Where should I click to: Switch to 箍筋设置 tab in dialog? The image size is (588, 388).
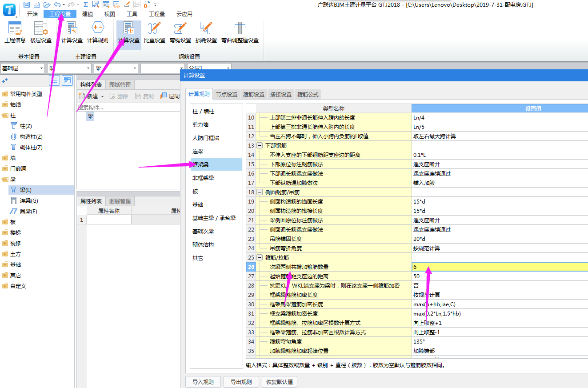click(x=254, y=94)
